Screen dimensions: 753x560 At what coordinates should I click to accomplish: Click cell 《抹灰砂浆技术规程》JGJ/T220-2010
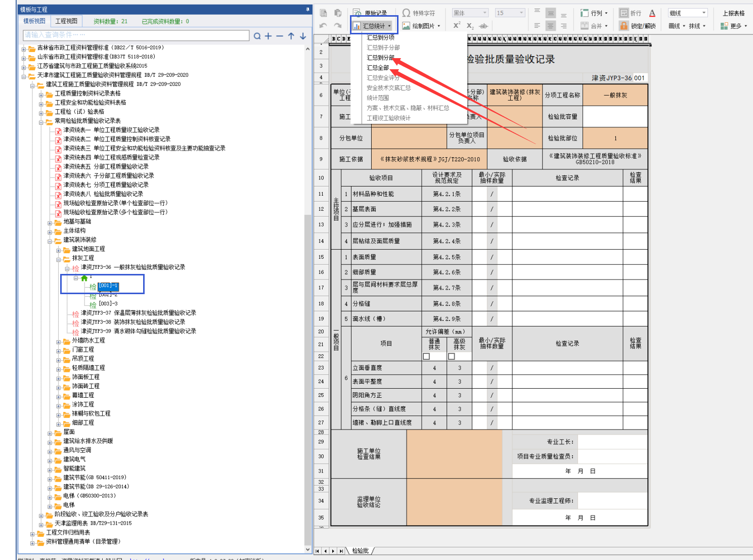pos(429,159)
